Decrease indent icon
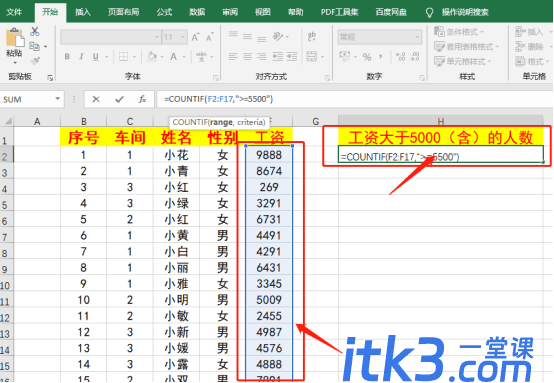 277,57
